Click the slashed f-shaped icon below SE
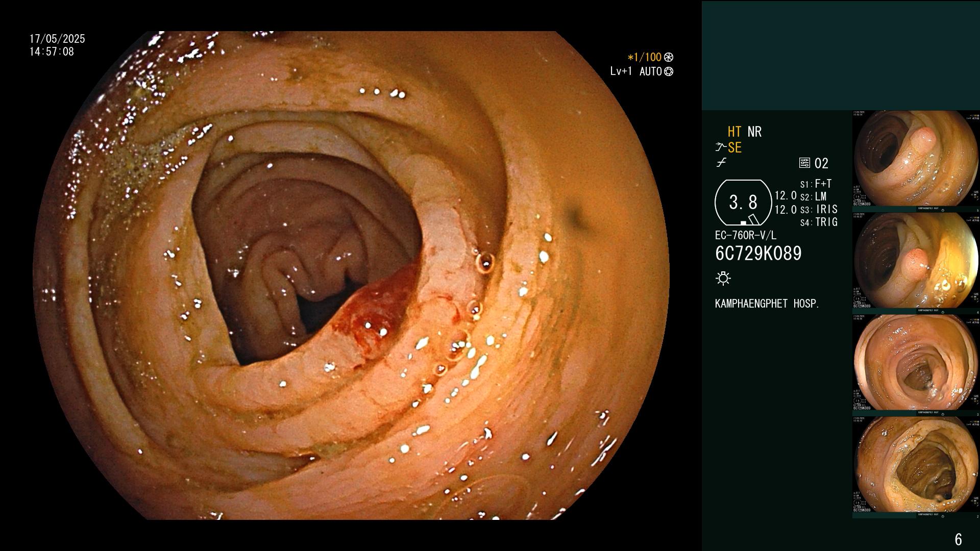 click(x=721, y=163)
